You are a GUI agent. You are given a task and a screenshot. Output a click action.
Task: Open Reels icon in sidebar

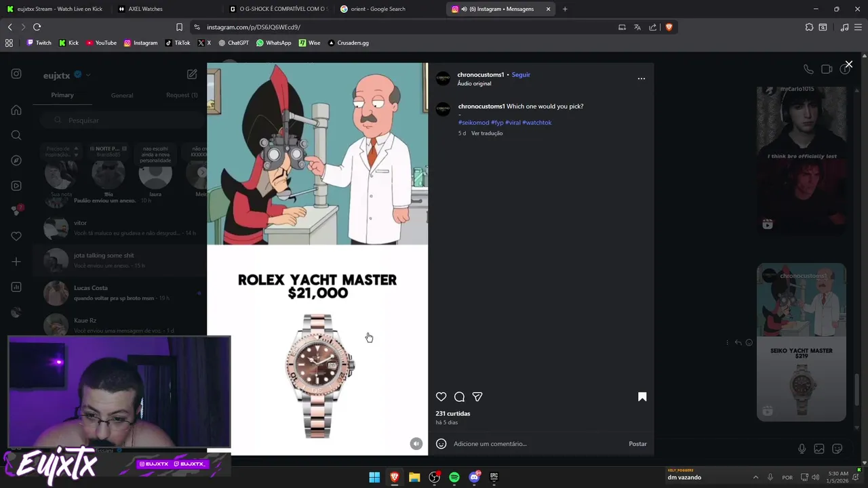pyautogui.click(x=16, y=186)
